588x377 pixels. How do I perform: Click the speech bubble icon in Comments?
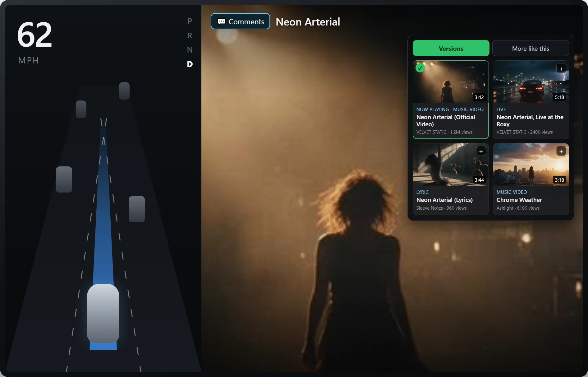221,21
